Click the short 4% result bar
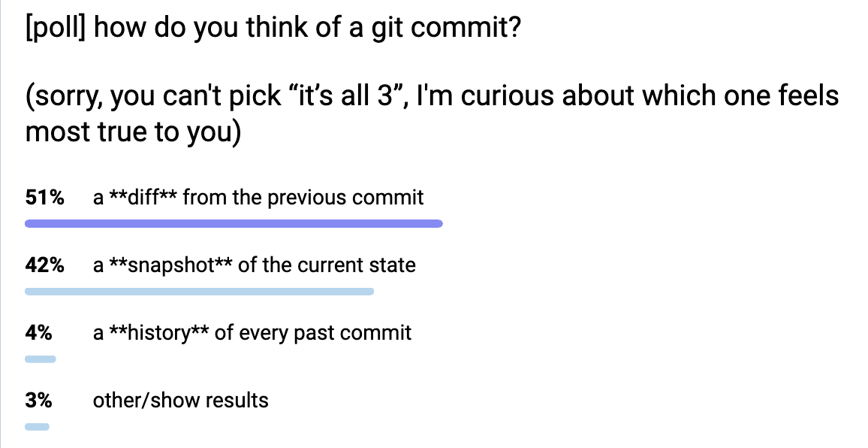The width and height of the screenshot is (868, 448). click(x=40, y=359)
